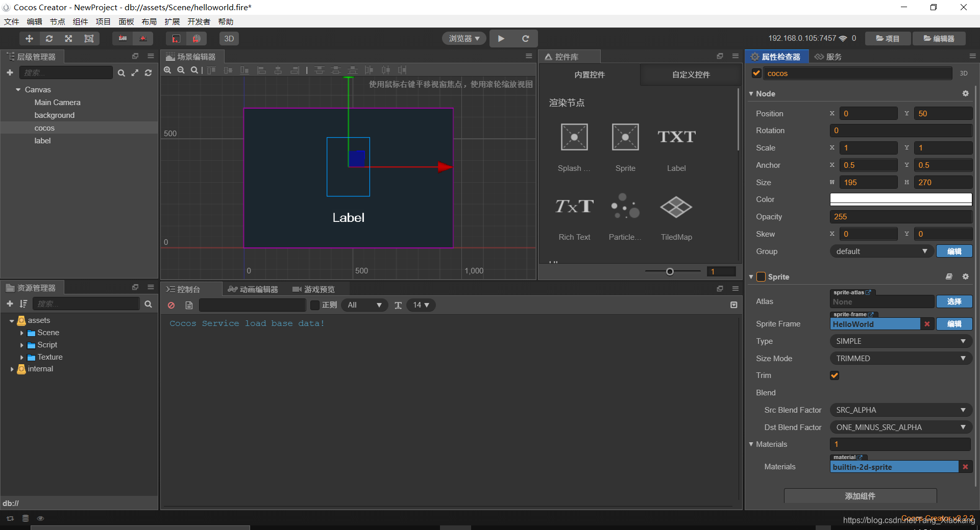Viewport: 980px width, 530px height.
Task: Click the Rotation input field
Action: (901, 131)
